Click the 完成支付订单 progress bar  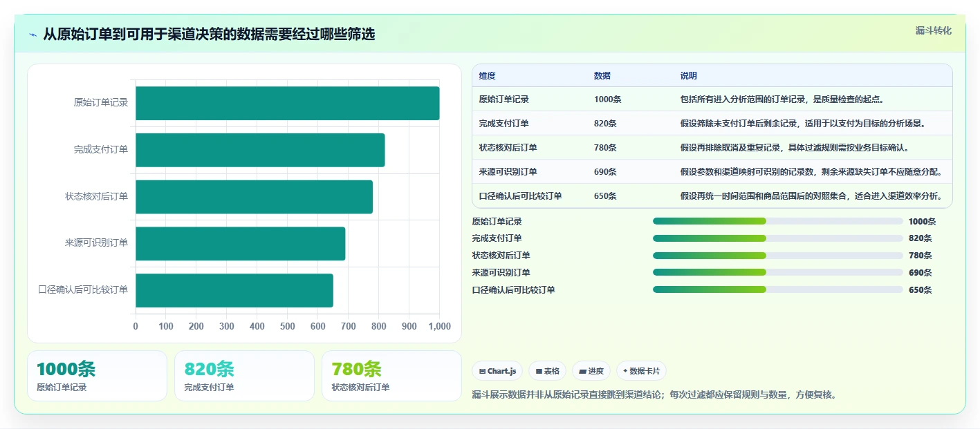pos(778,238)
